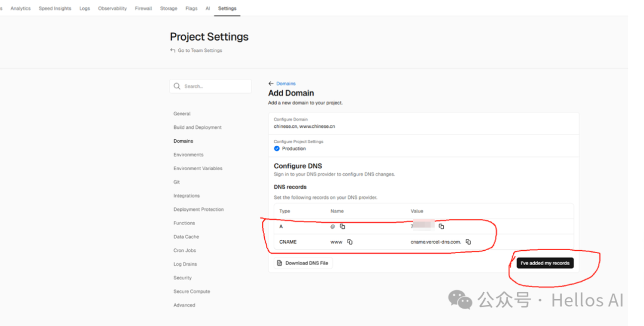Image resolution: width=644 pixels, height=326 pixels.
Task: Select the Production radio option
Action: tap(277, 149)
